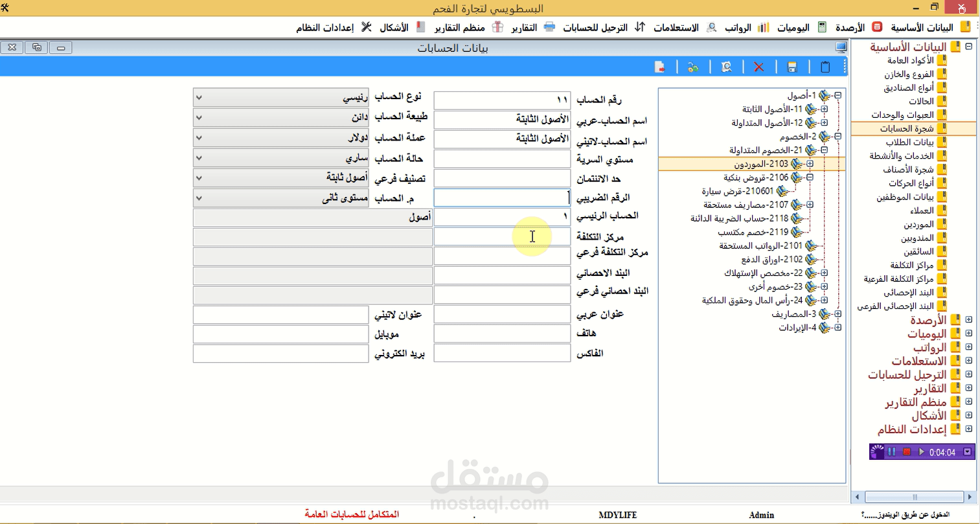The image size is (980, 524).
Task: Expand the الأرصدة sidebar section
Action: pyautogui.click(x=968, y=319)
